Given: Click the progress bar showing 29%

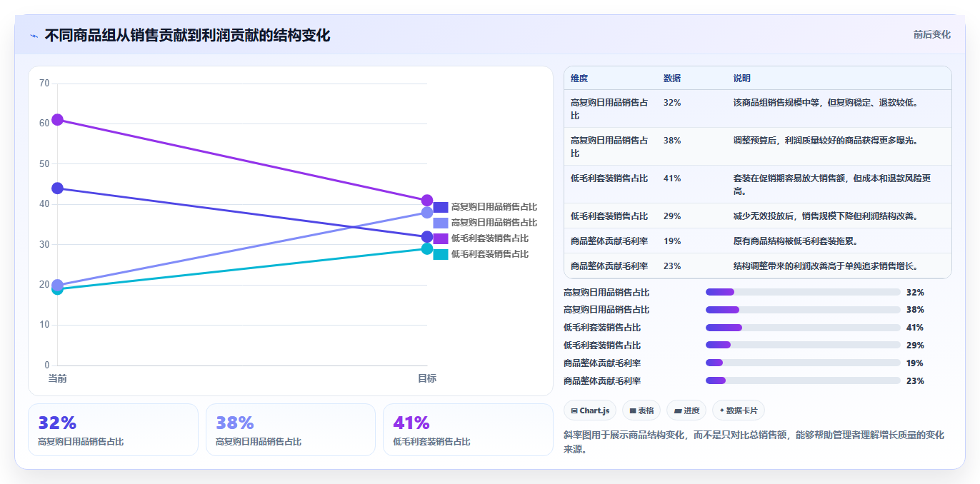Looking at the screenshot, I should tap(803, 345).
